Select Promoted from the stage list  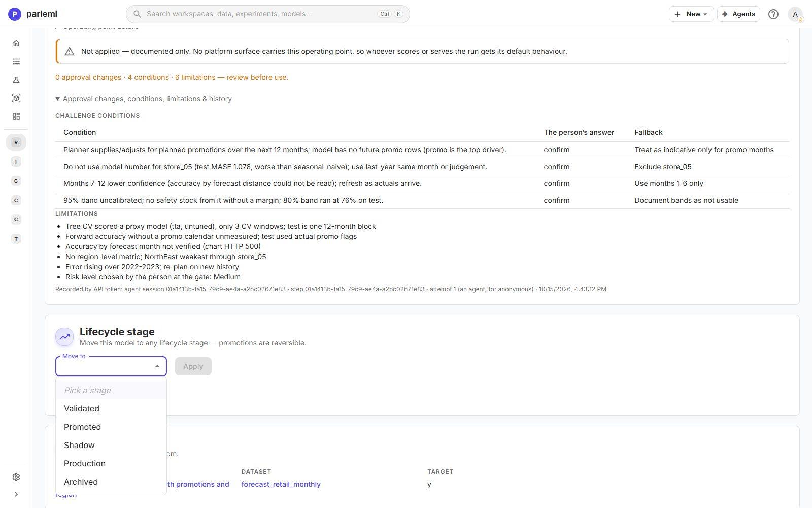click(111, 427)
